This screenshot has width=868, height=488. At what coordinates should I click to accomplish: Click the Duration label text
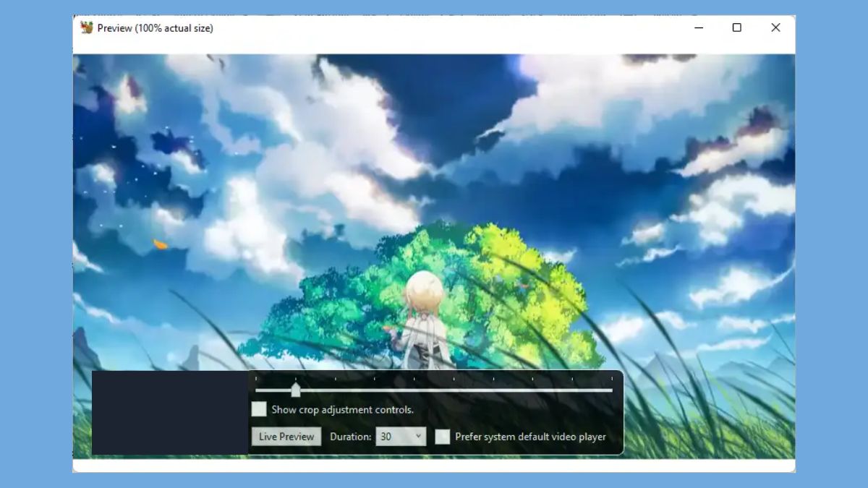click(x=351, y=437)
